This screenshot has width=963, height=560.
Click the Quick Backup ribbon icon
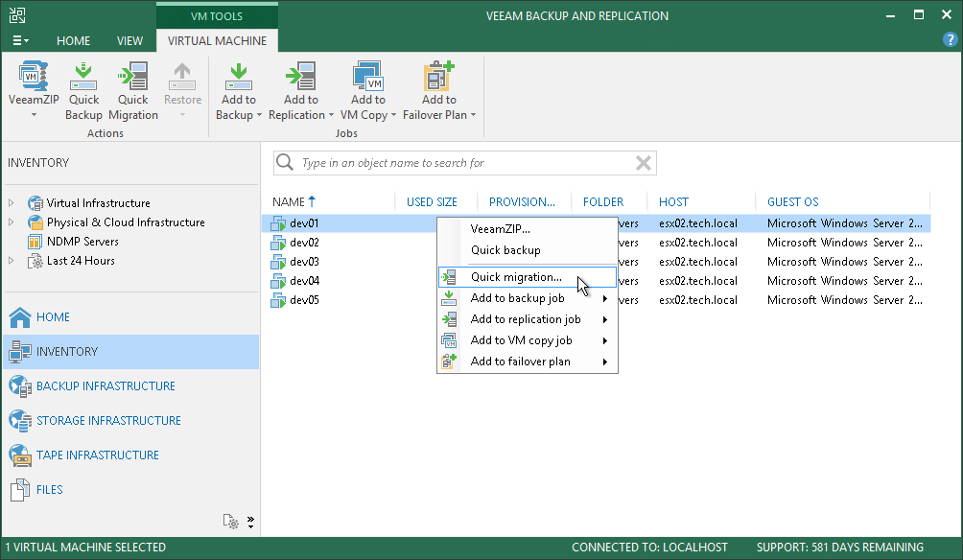click(83, 76)
